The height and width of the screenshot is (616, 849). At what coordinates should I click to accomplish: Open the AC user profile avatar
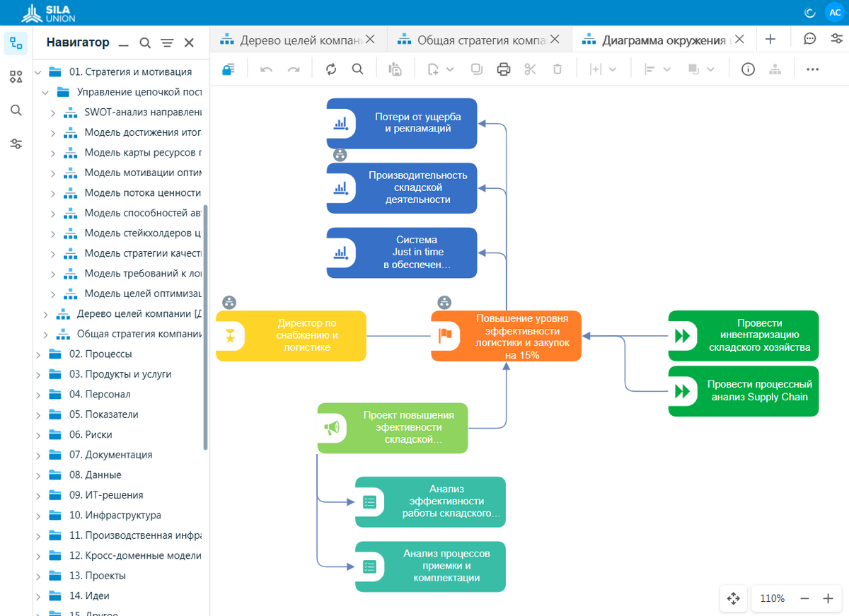835,13
